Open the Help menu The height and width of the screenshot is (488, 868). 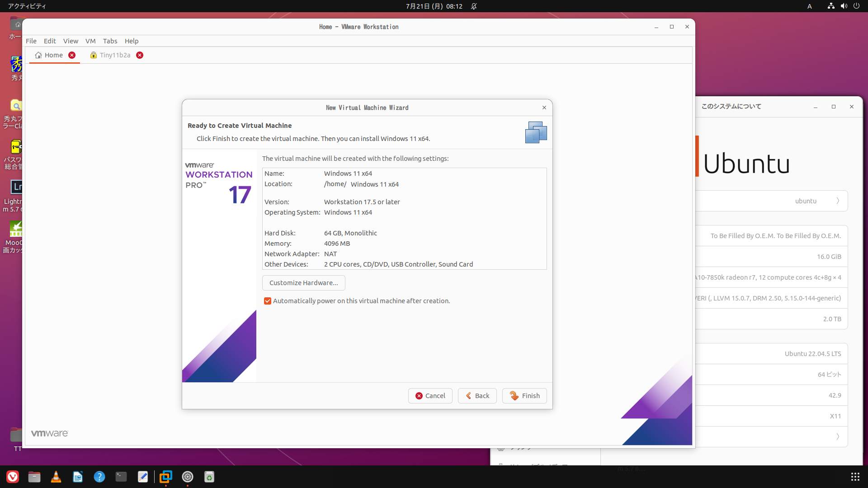[x=132, y=41]
